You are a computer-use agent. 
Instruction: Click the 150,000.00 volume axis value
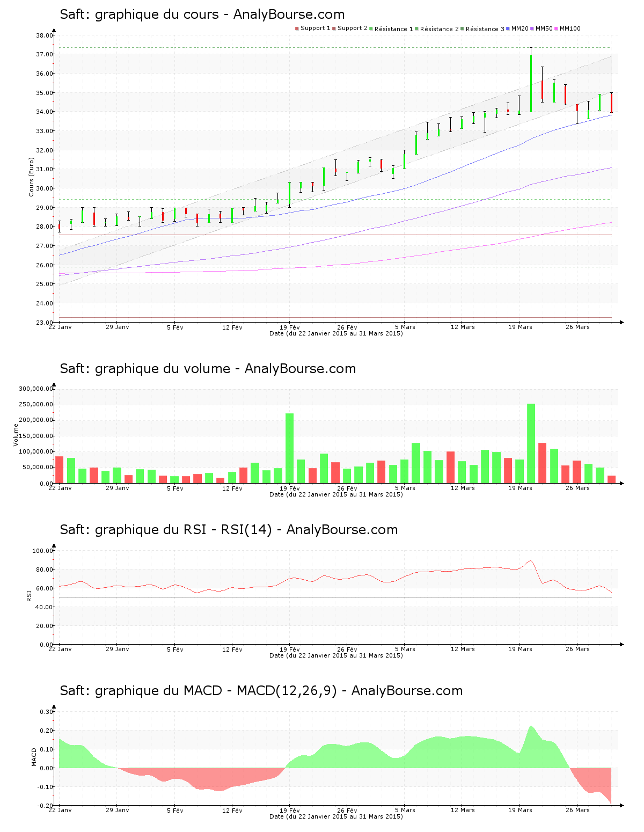pyautogui.click(x=35, y=436)
